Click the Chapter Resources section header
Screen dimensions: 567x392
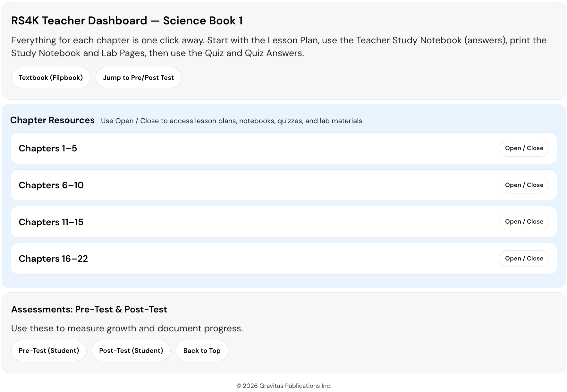[52, 120]
